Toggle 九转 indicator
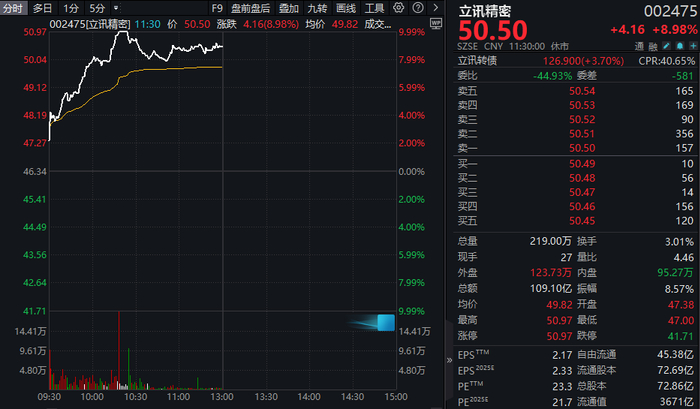700x409 pixels. pyautogui.click(x=317, y=8)
